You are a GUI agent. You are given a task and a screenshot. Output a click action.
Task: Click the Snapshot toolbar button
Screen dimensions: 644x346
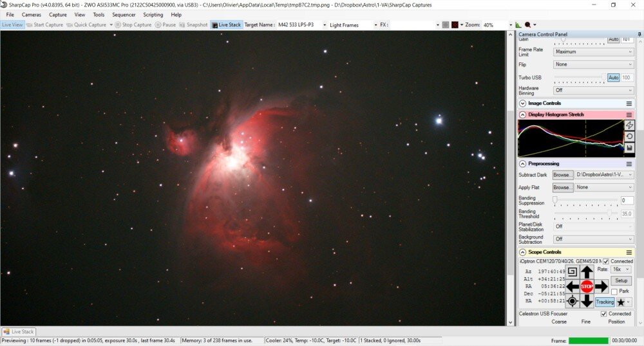pos(193,25)
